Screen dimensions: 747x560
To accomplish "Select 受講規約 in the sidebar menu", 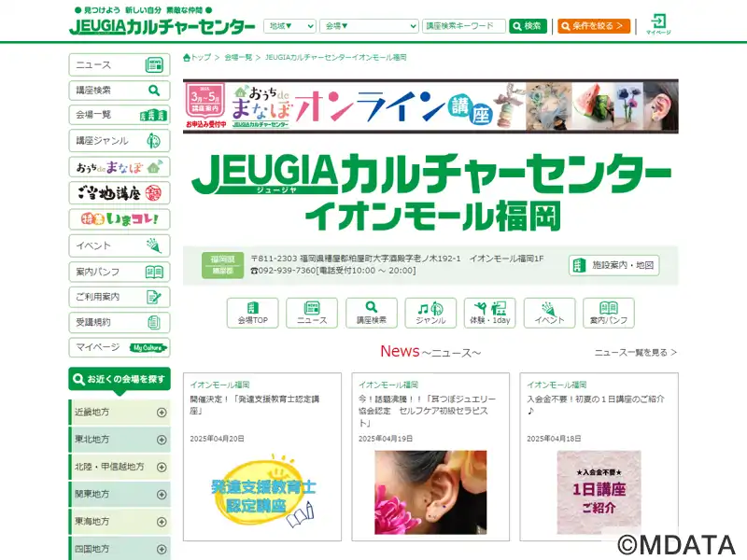I will (x=120, y=322).
